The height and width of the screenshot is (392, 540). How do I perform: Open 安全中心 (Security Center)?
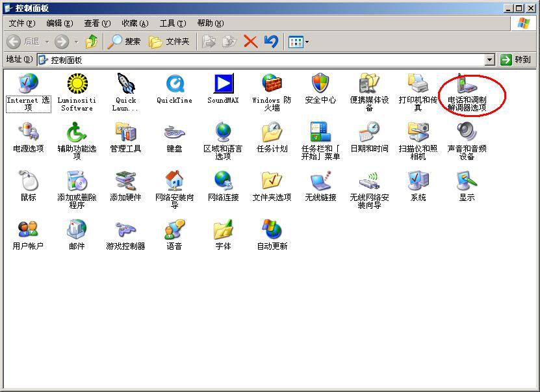point(320,83)
